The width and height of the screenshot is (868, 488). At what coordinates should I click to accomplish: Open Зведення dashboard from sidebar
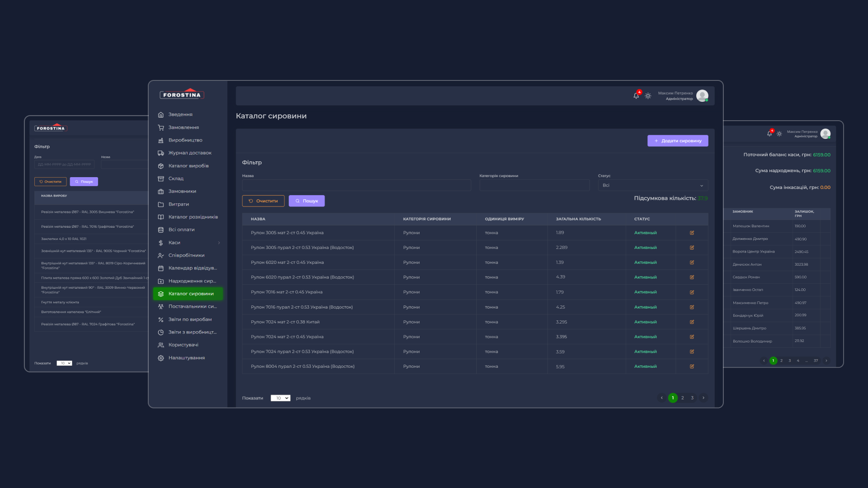(x=180, y=114)
